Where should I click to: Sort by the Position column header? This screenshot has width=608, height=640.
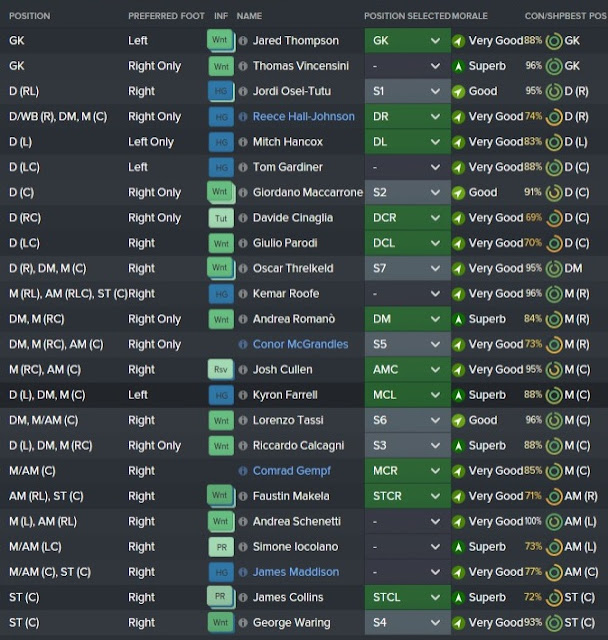click(x=30, y=16)
